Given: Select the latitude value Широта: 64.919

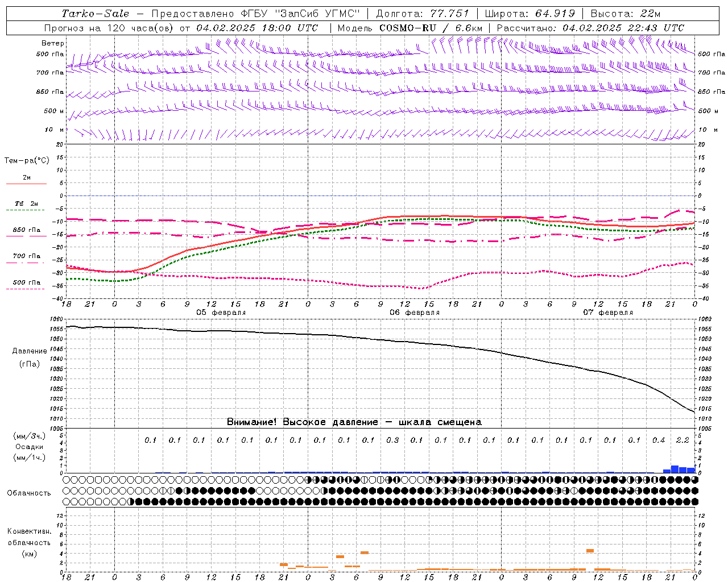Looking at the screenshot, I should pyautogui.click(x=530, y=14).
